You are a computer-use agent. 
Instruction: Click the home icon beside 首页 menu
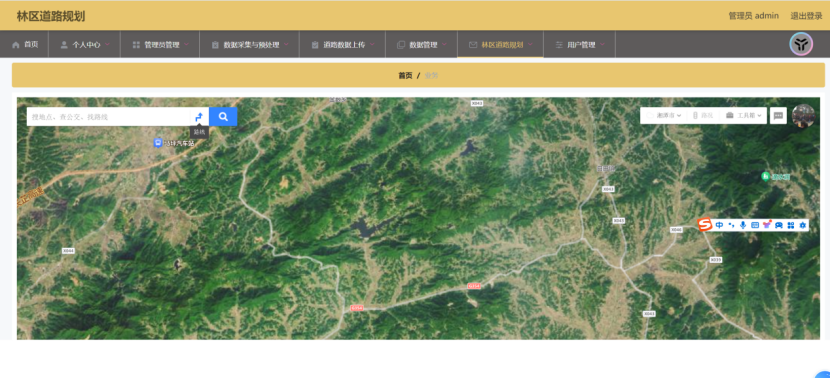15,45
